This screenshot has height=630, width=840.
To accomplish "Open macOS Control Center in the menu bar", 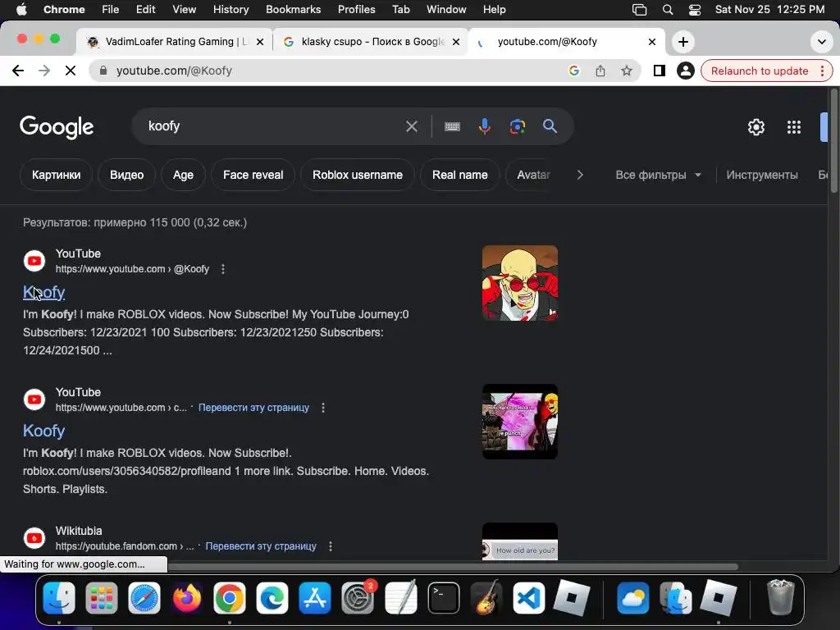I will point(694,10).
